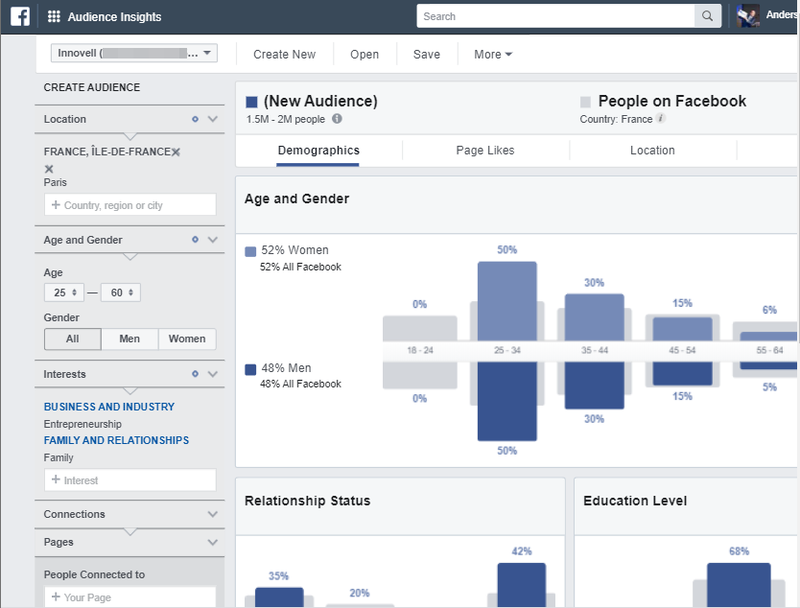Click the 35% relationship status bar
The height and width of the screenshot is (608, 800).
tap(279, 597)
